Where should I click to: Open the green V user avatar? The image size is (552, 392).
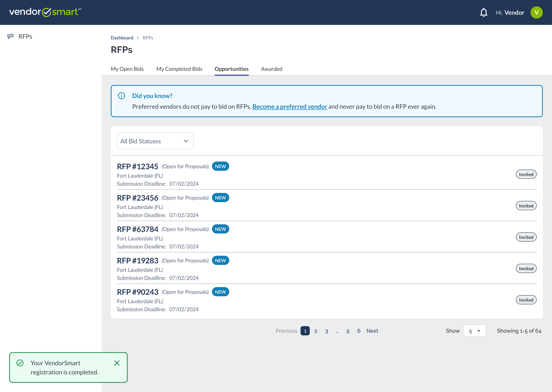(x=536, y=13)
